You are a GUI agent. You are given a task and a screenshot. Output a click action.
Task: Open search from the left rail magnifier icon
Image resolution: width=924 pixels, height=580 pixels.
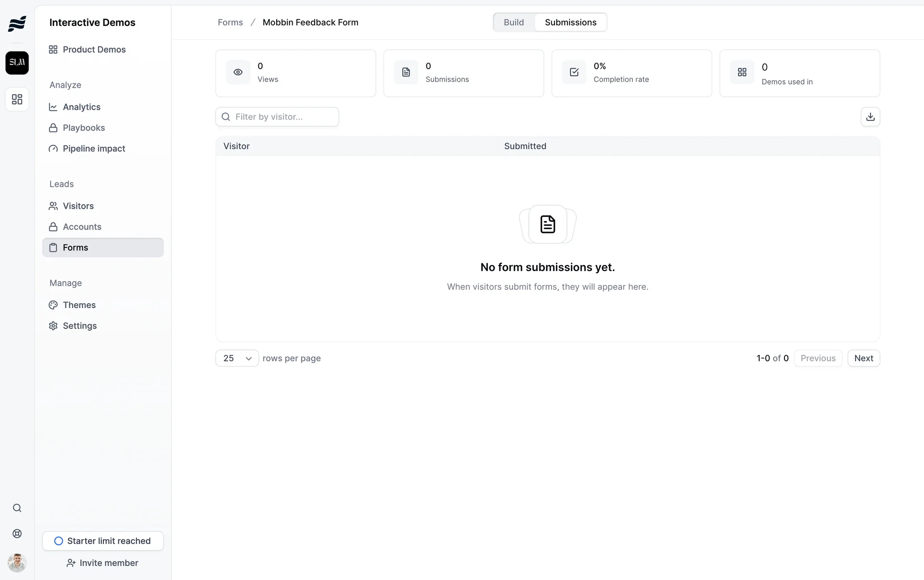click(x=17, y=508)
